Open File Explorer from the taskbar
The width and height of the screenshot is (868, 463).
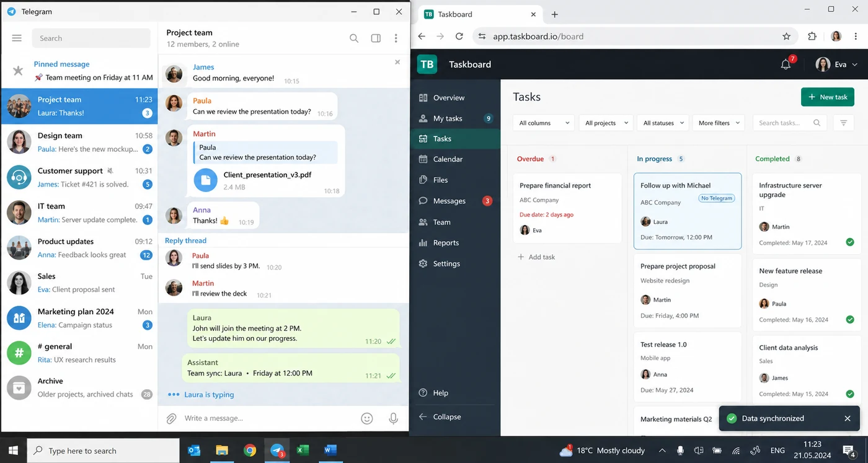click(222, 451)
